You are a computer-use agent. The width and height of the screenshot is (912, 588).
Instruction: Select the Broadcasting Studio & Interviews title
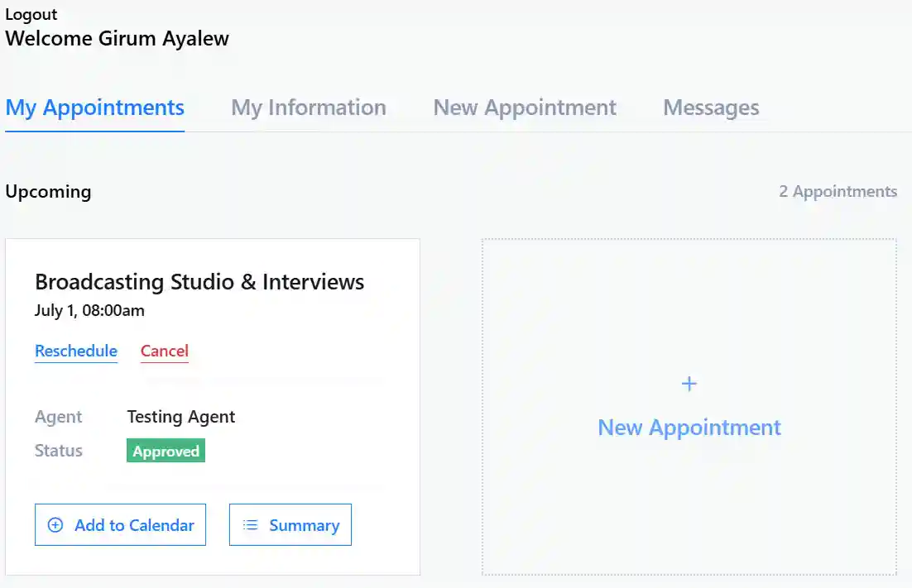click(199, 282)
